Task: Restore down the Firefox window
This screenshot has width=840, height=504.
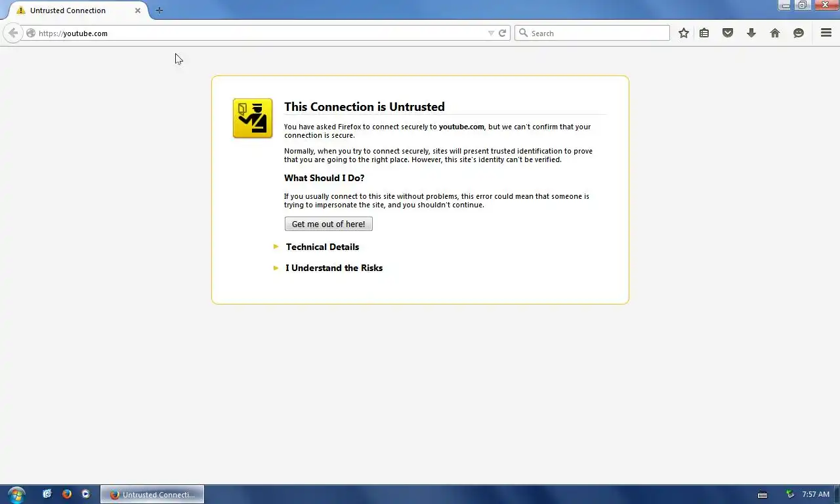Action: tap(803, 5)
